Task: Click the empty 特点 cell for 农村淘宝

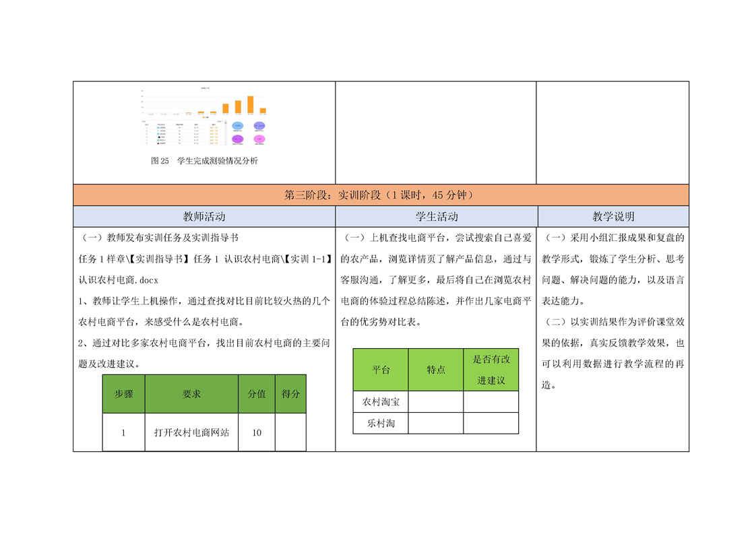Action: pyautogui.click(x=435, y=402)
